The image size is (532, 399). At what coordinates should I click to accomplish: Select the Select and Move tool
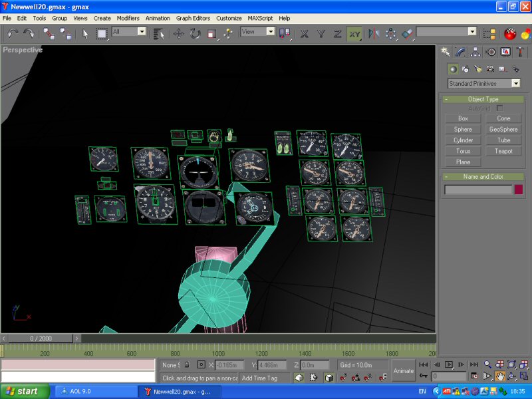tap(179, 33)
